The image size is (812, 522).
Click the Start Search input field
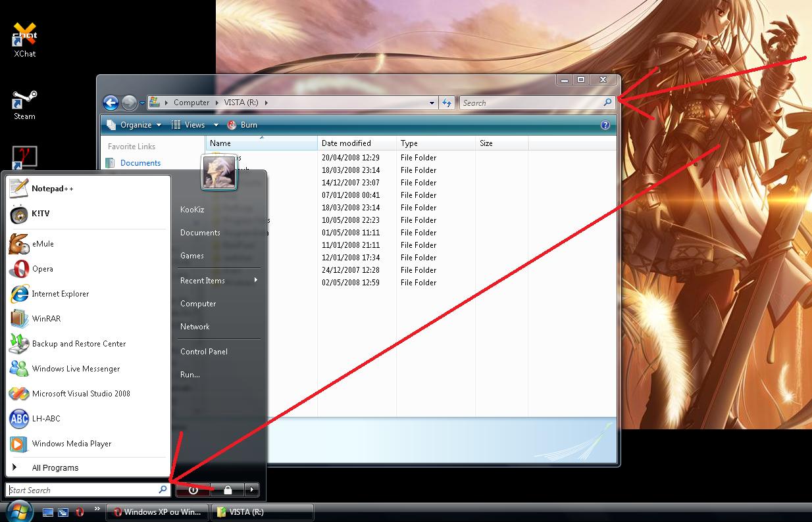tap(82, 490)
